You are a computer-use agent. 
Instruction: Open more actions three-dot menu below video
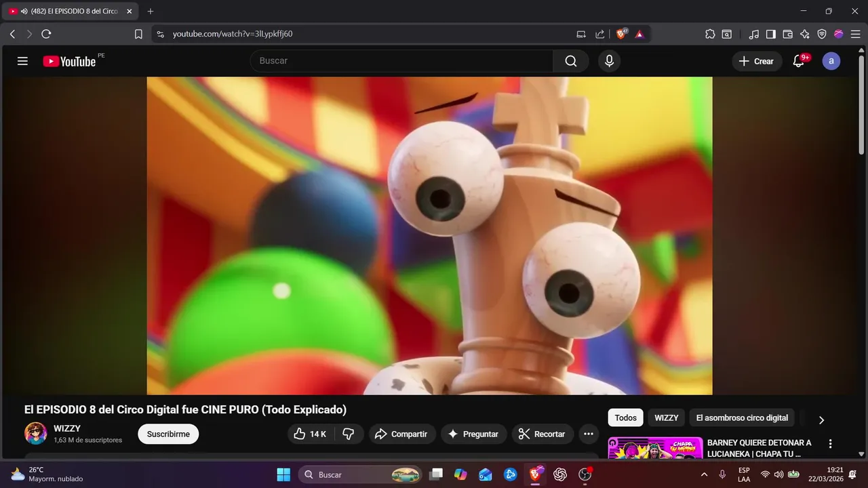point(589,434)
